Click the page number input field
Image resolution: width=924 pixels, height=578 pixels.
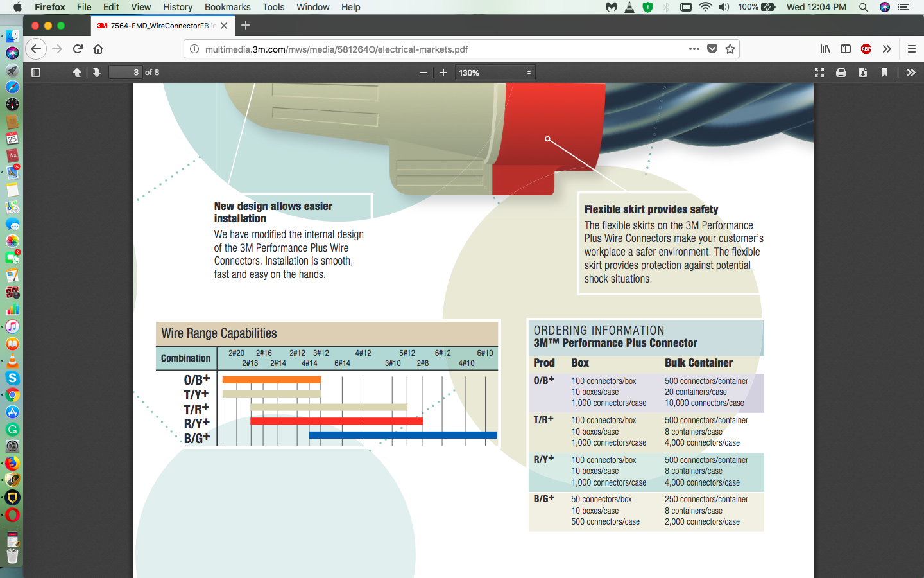point(125,73)
